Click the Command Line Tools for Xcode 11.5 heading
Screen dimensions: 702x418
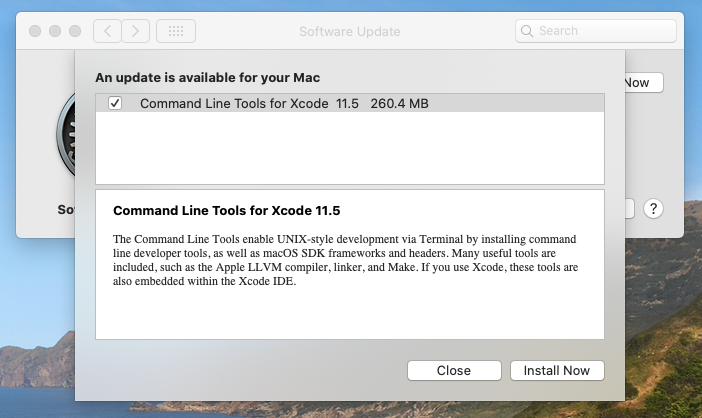(x=227, y=210)
